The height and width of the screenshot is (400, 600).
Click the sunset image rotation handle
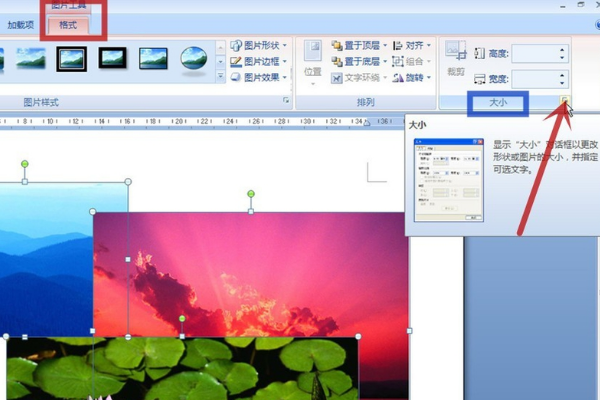point(251,194)
